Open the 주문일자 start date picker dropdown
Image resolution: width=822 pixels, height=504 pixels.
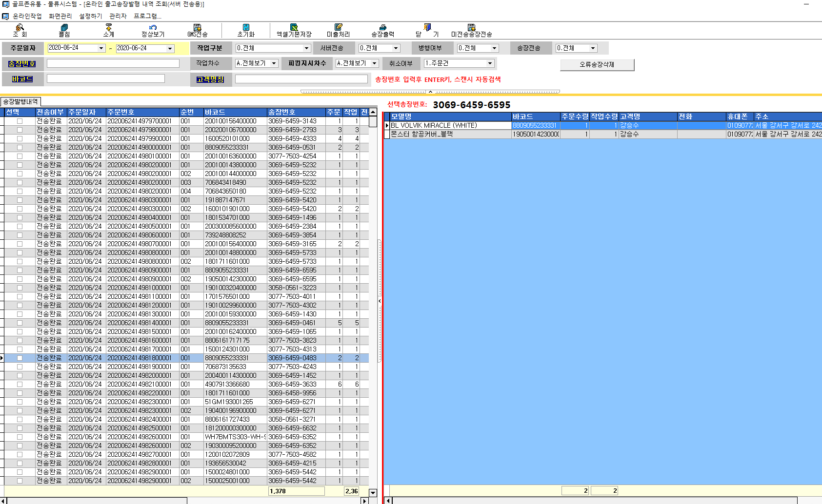[x=101, y=48]
